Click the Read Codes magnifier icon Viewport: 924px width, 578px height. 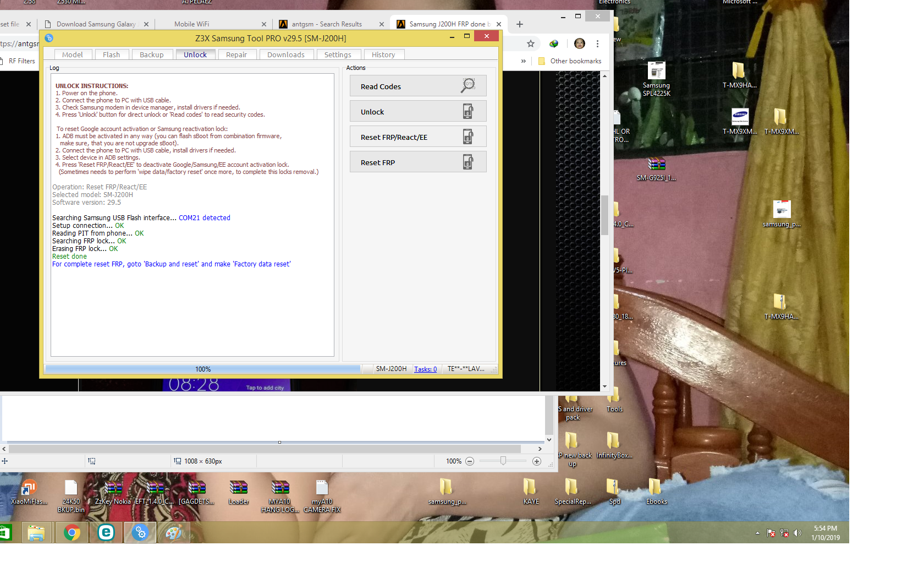click(468, 85)
